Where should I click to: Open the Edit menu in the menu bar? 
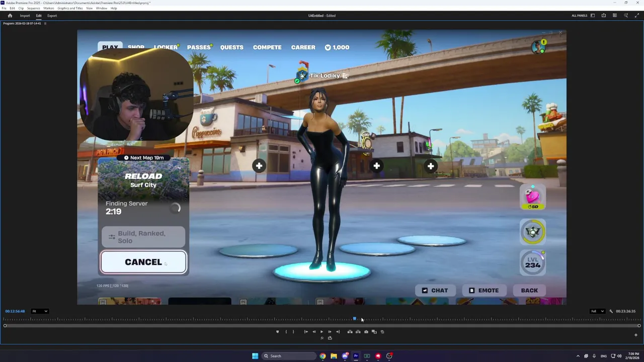pos(12,8)
